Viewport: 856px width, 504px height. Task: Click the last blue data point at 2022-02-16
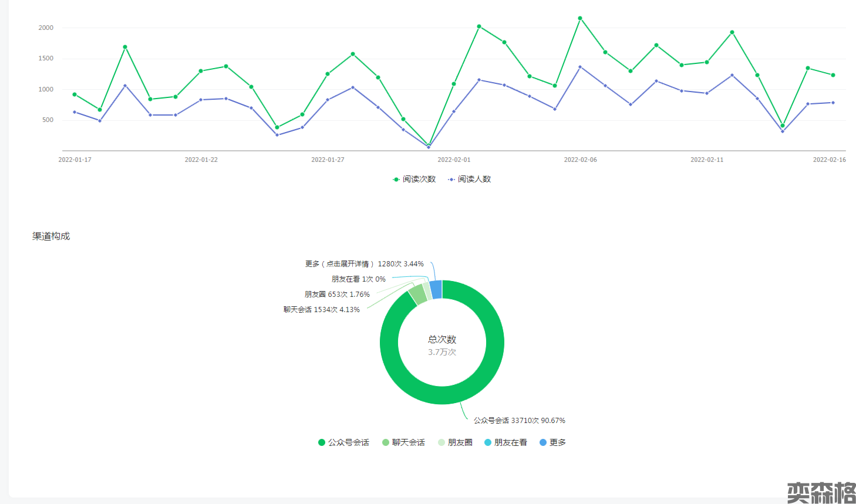(833, 103)
